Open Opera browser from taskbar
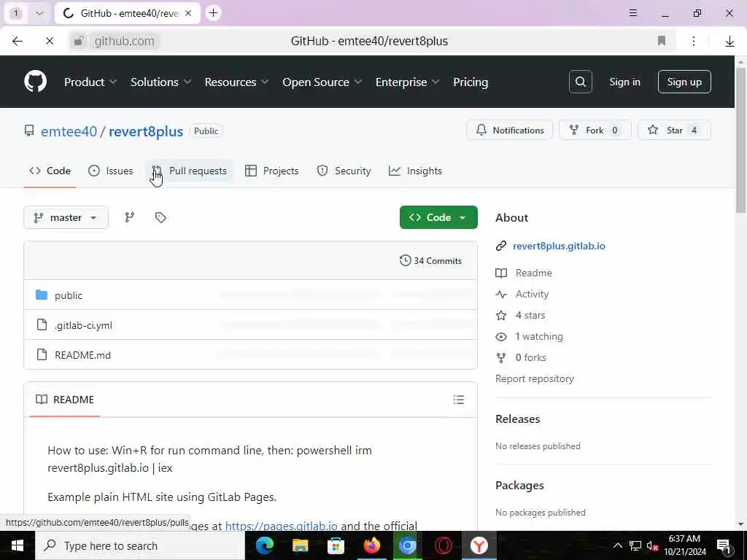Viewport: 747px width, 560px height. click(443, 545)
